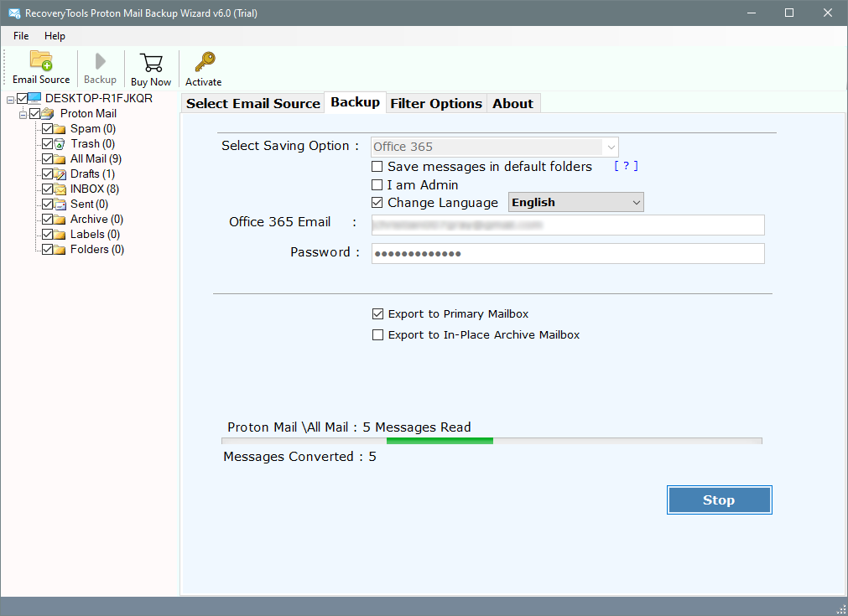Click the Password field
The width and height of the screenshot is (848, 616).
(568, 253)
